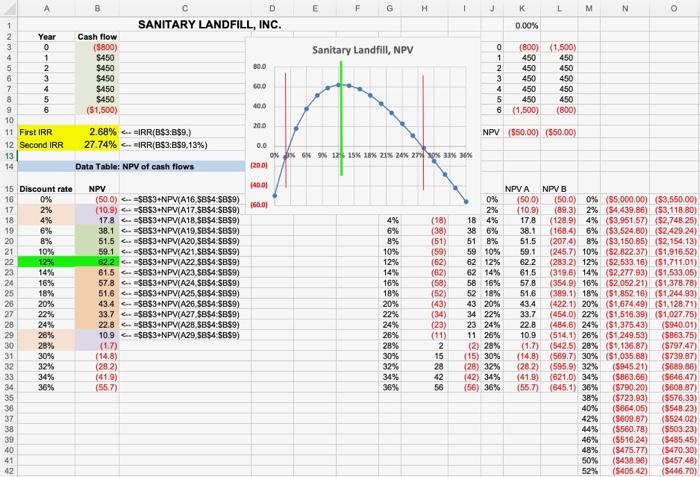
Task: Click the (56) cell in column I
Action: point(464,387)
